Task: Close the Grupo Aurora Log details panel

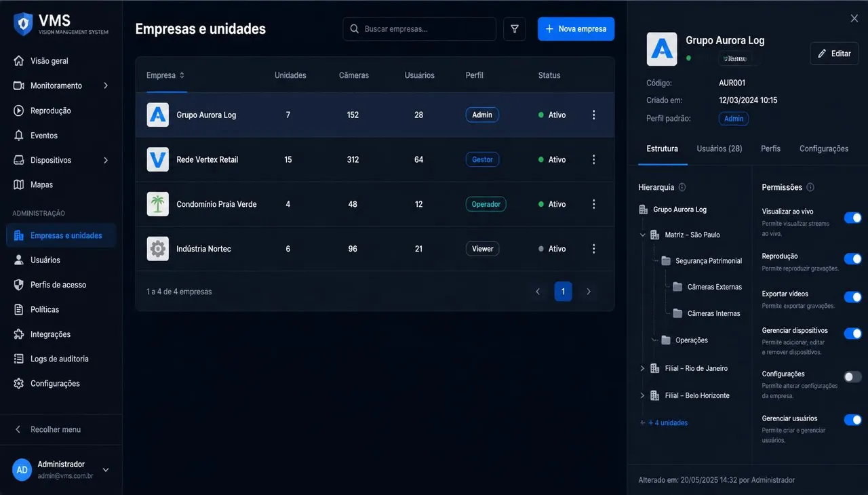Action: [x=854, y=18]
